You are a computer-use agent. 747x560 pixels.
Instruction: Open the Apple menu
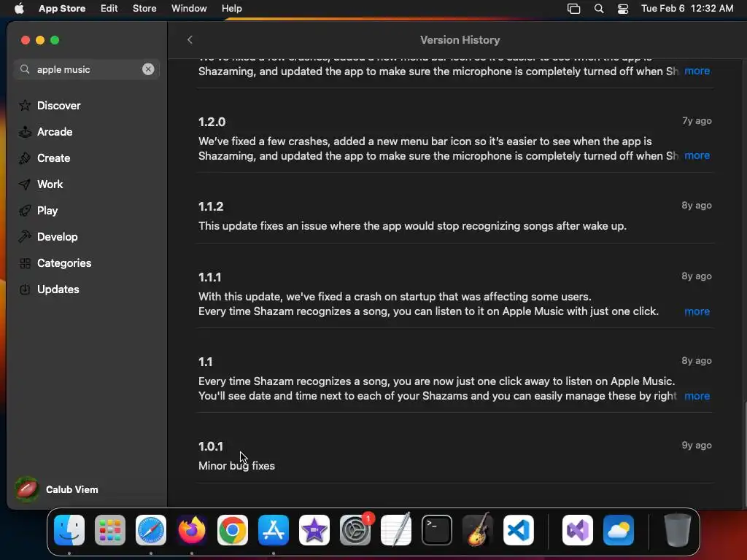point(19,9)
